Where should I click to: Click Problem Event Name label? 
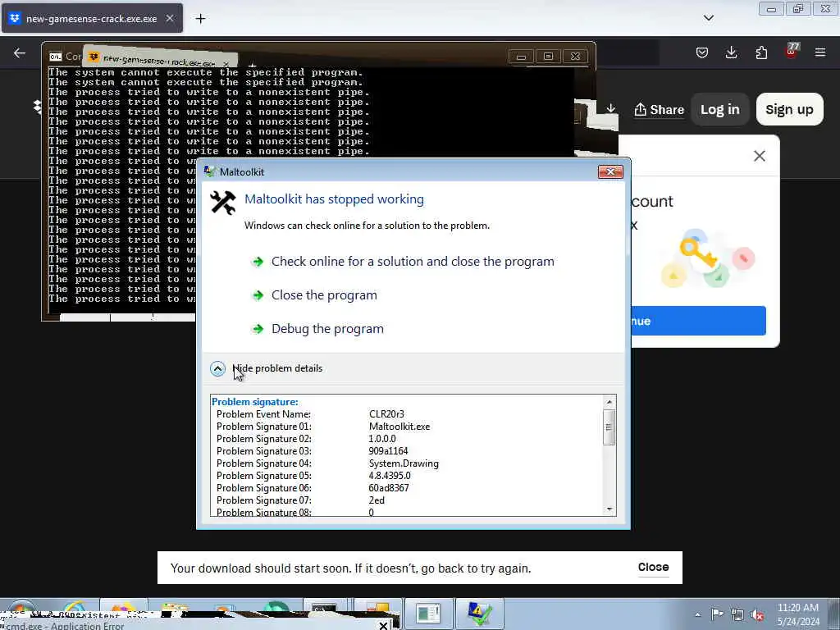[263, 414]
